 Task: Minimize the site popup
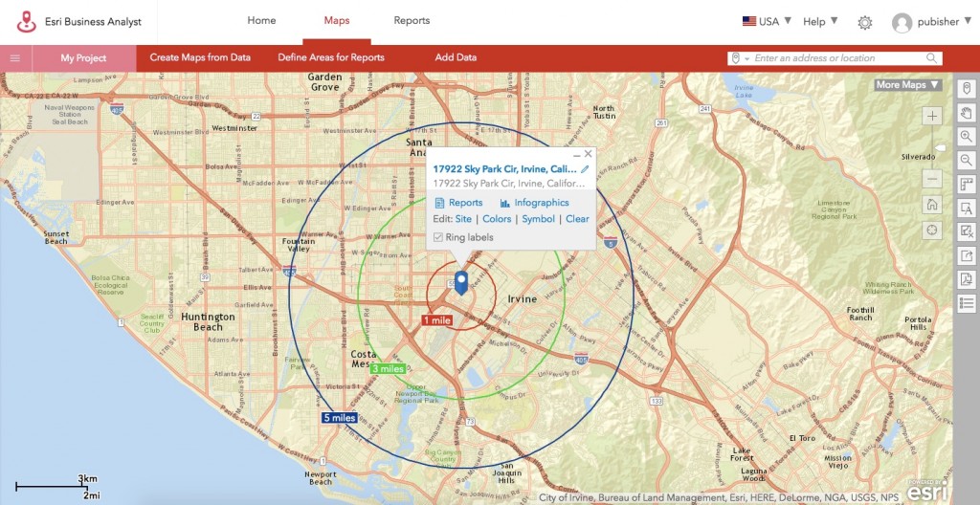(576, 154)
